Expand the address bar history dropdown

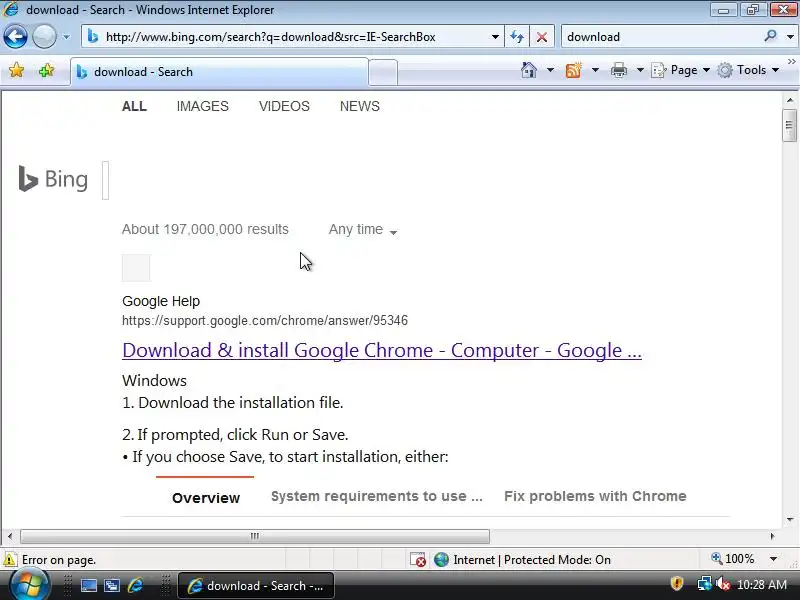tap(495, 37)
